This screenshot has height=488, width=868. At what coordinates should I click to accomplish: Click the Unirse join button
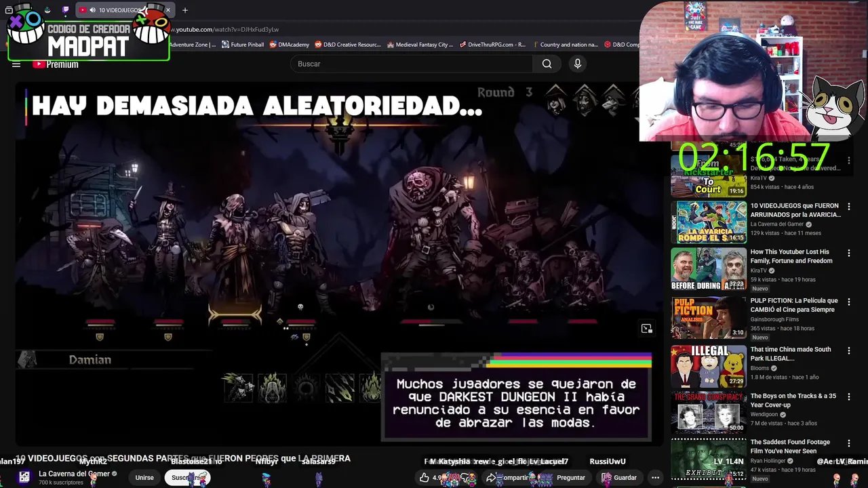144,478
